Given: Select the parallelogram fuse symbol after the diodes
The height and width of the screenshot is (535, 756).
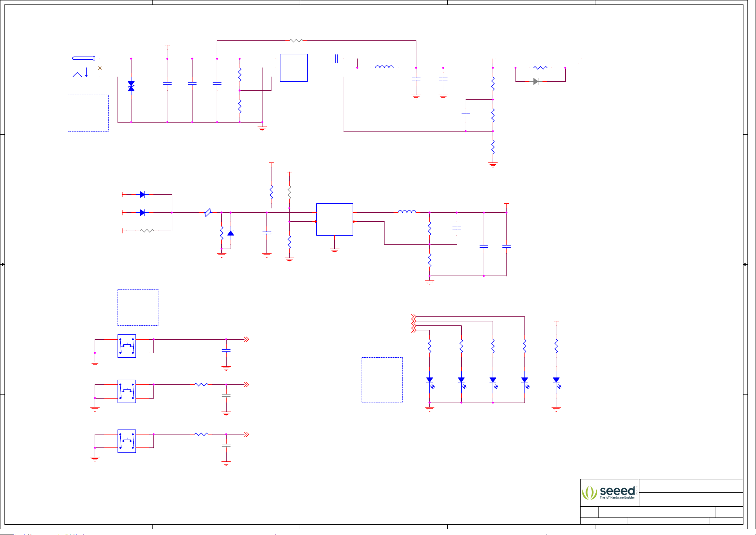Looking at the screenshot, I should [x=208, y=213].
